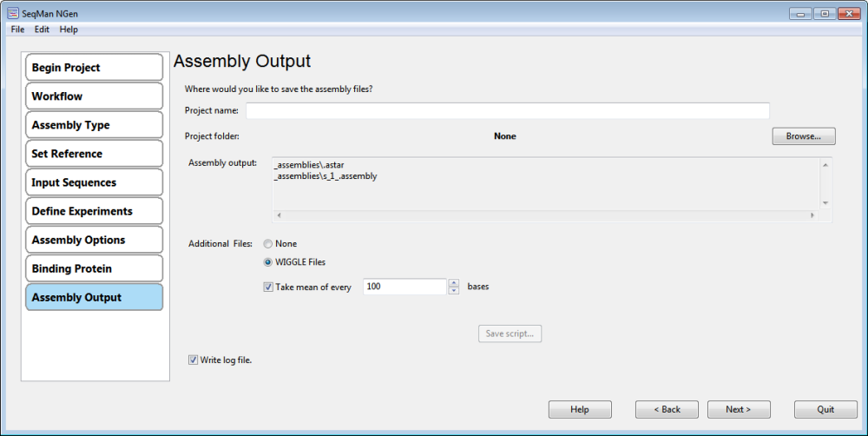
Task: Click assembly output scroll down arrow
Action: pyautogui.click(x=825, y=202)
